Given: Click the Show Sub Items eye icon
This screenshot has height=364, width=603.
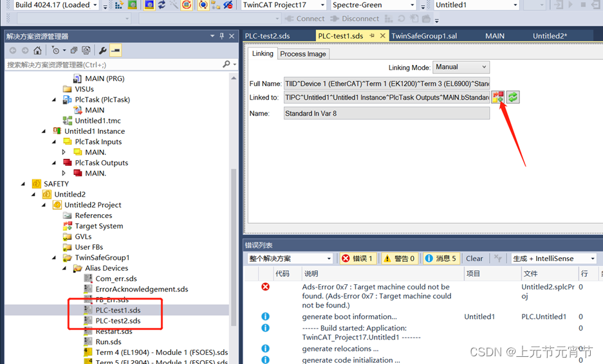Looking at the screenshot, I should pos(228,5).
